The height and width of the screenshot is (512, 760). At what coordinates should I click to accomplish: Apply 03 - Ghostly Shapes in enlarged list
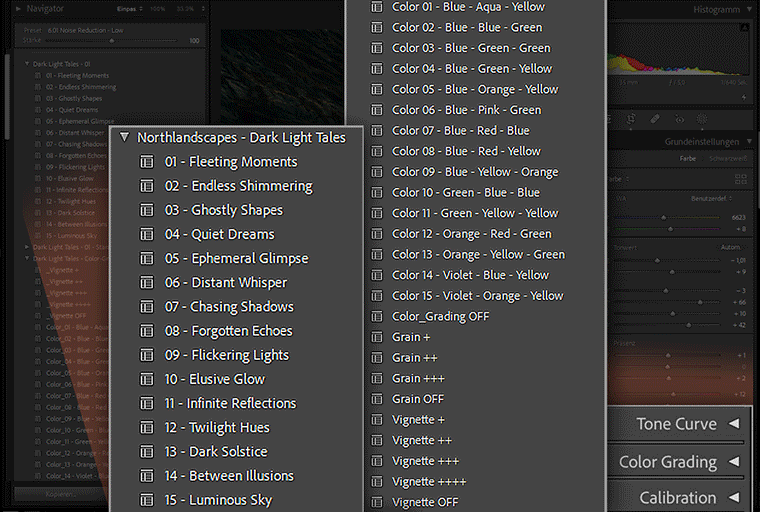click(x=223, y=210)
